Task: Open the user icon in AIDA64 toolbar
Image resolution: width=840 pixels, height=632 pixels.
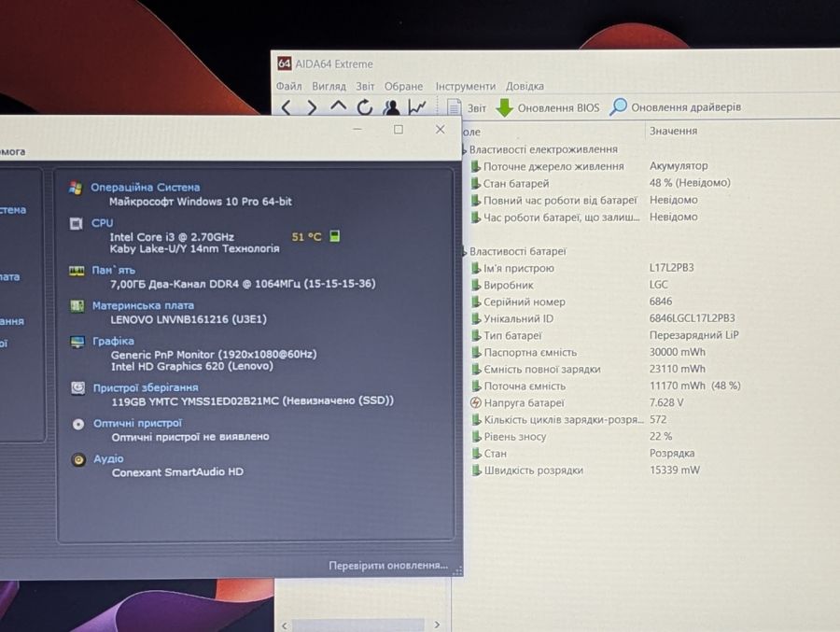Action: tap(391, 107)
